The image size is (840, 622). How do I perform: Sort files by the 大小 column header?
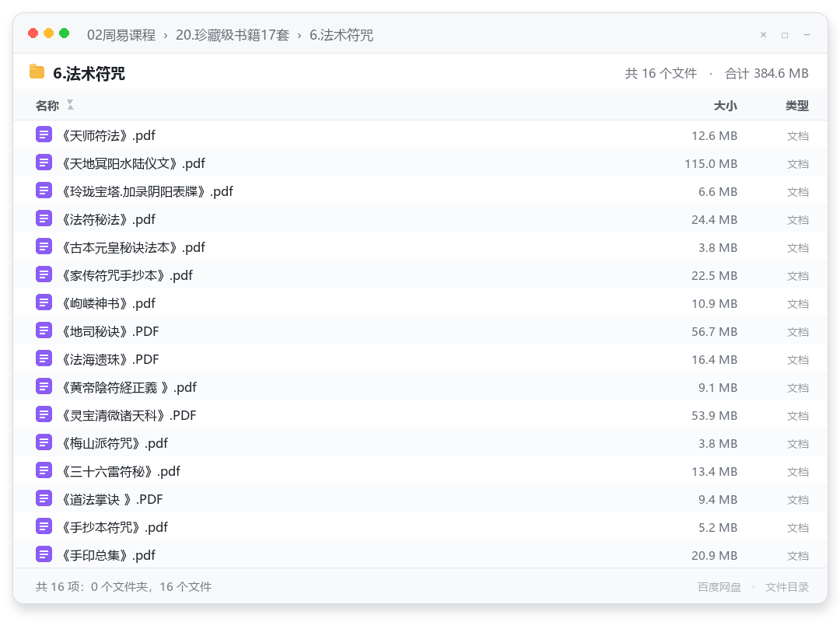tap(726, 106)
